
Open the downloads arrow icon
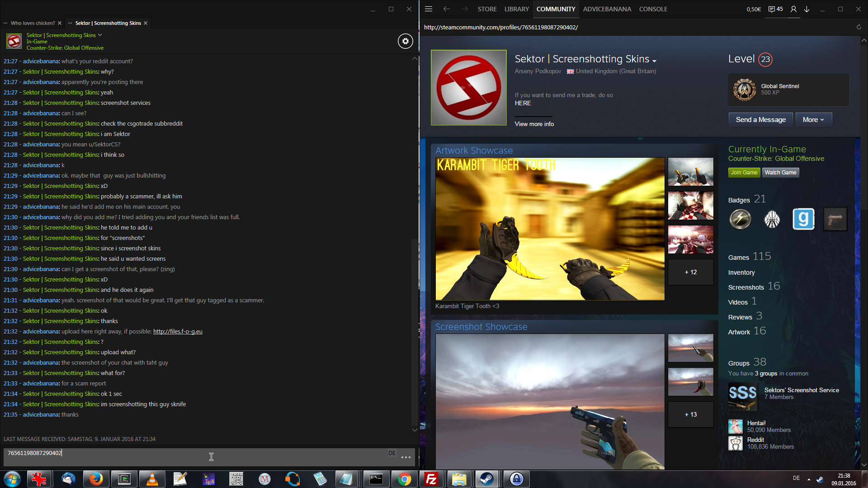click(x=807, y=9)
